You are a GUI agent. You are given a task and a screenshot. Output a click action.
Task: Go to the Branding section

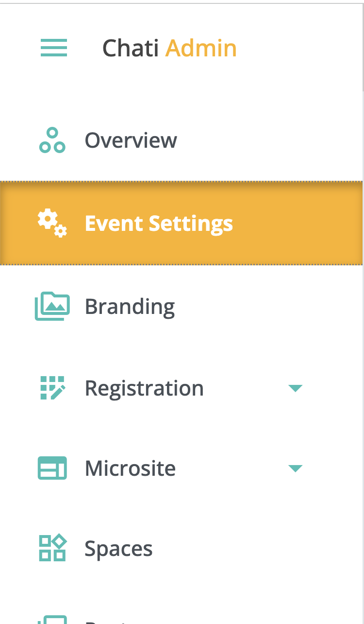pos(130,307)
